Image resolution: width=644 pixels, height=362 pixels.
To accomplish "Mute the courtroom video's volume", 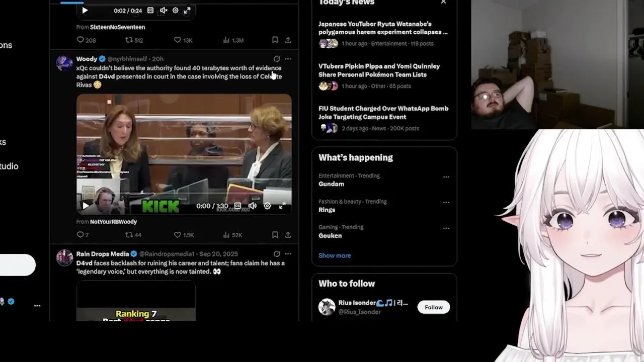I will pos(253,206).
